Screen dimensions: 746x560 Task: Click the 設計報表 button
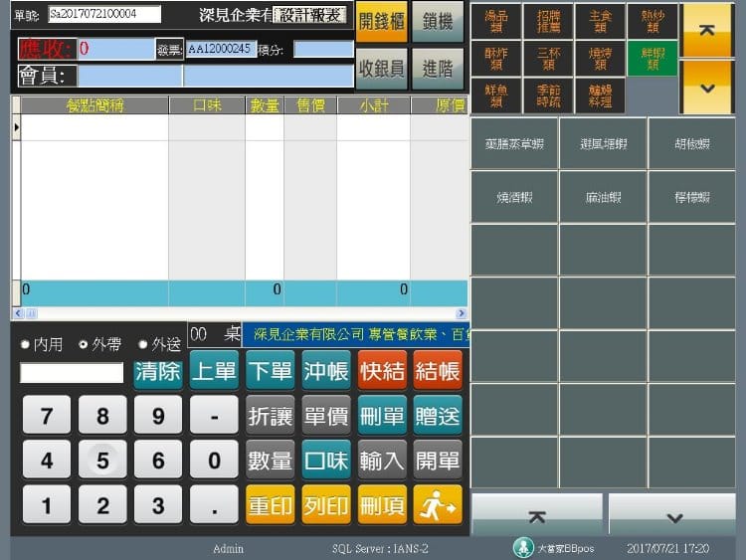click(x=309, y=15)
